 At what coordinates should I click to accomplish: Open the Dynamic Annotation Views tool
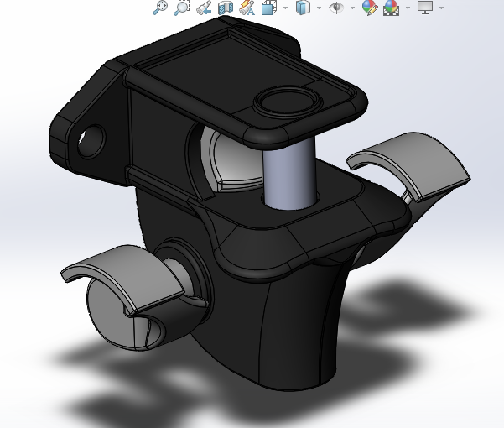point(247,8)
